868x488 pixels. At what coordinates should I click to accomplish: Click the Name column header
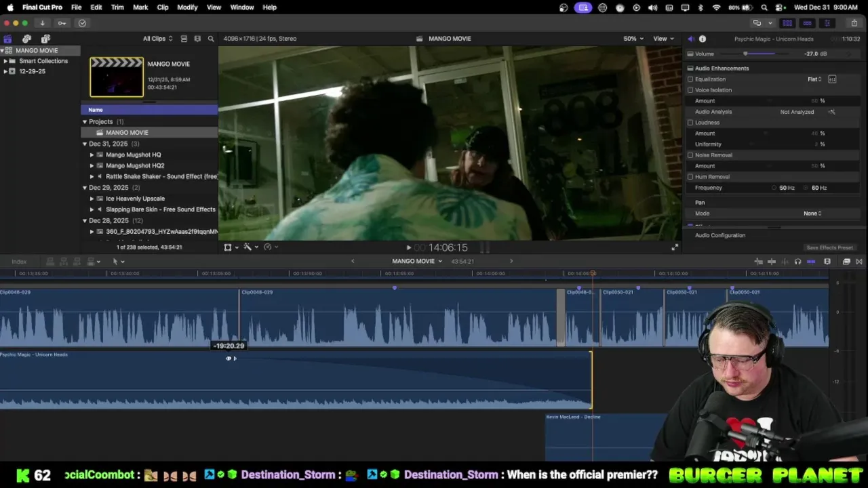[x=149, y=110]
